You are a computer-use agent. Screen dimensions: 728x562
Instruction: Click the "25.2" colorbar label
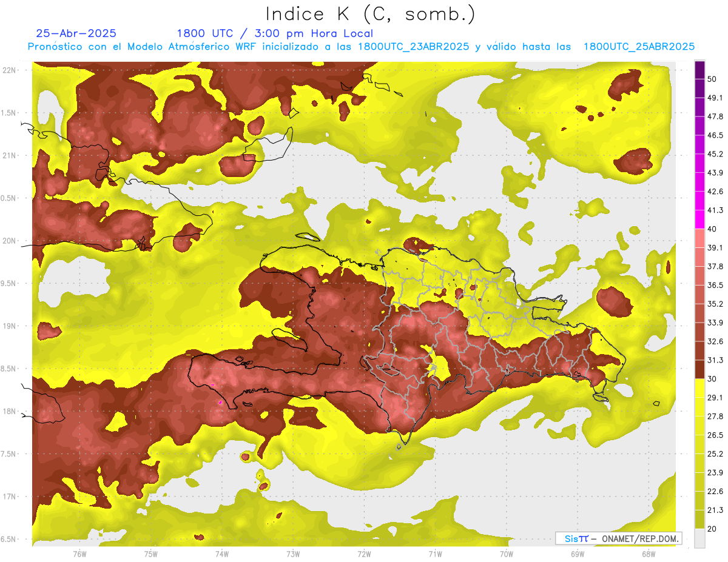(715, 454)
